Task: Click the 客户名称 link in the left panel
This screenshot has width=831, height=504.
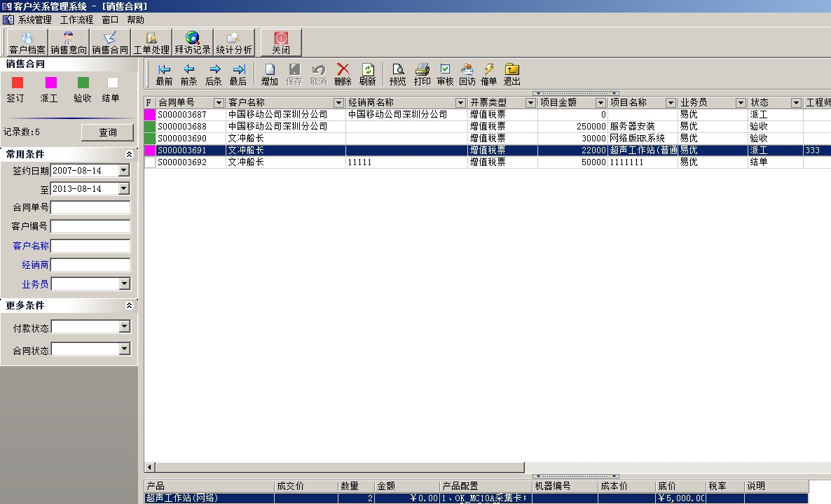Action: coord(32,245)
